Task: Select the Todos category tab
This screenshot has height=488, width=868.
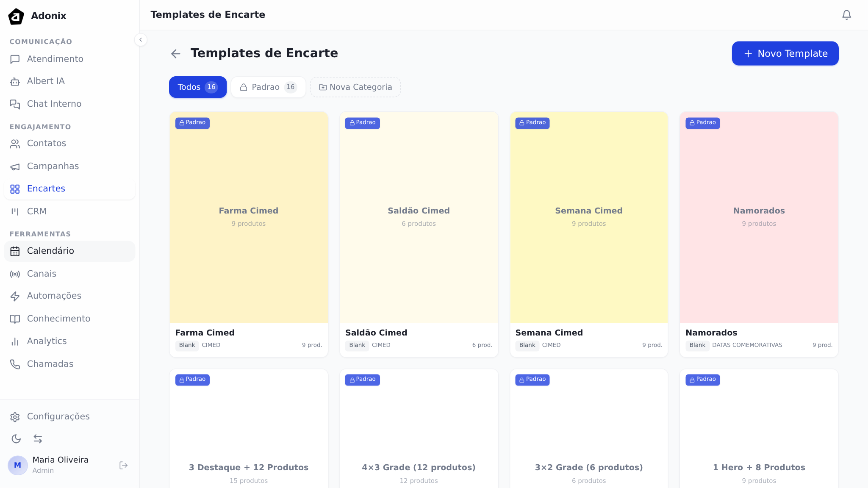Action: pyautogui.click(x=197, y=87)
